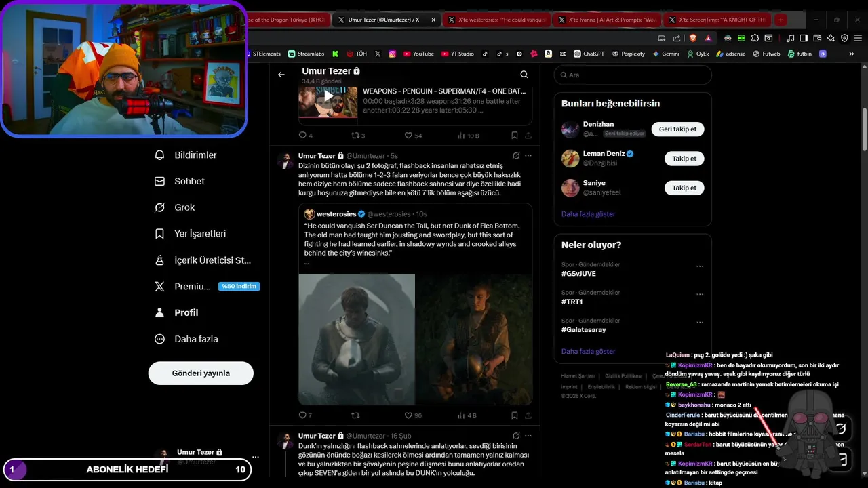Image resolution: width=868 pixels, height=488 pixels.
Task: Open the YT Studio bookmark
Action: (458, 54)
